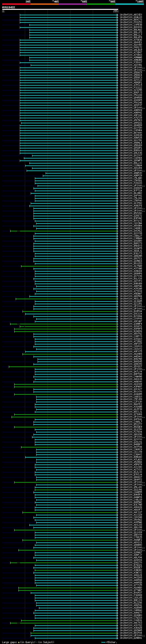Select hit label UniRef100_P35007

click(131, 63)
